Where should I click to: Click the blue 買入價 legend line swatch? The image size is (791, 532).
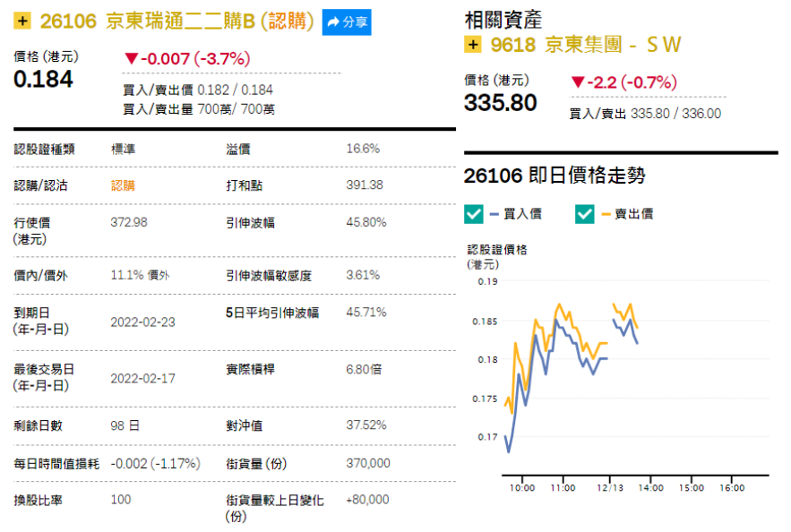494,214
